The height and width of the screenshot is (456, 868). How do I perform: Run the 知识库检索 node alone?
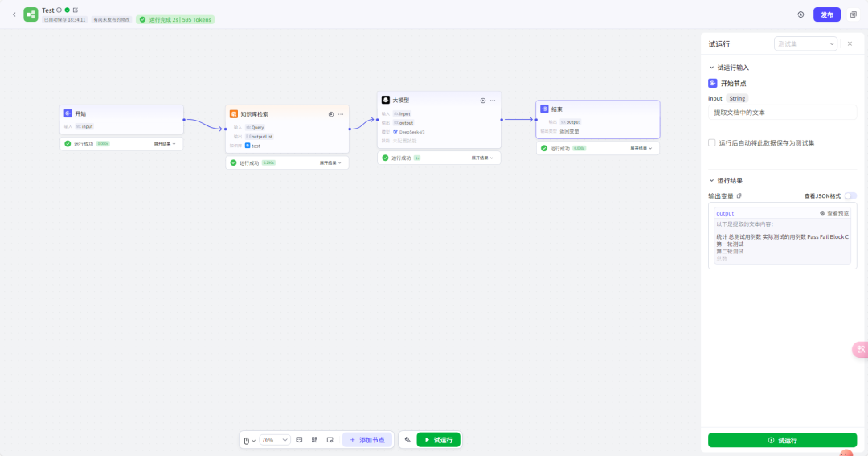(x=331, y=114)
